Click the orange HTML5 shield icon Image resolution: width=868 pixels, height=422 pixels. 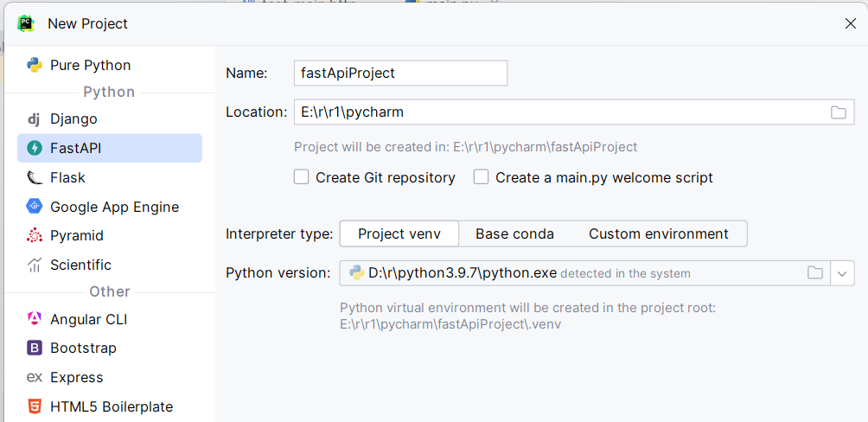(x=35, y=407)
